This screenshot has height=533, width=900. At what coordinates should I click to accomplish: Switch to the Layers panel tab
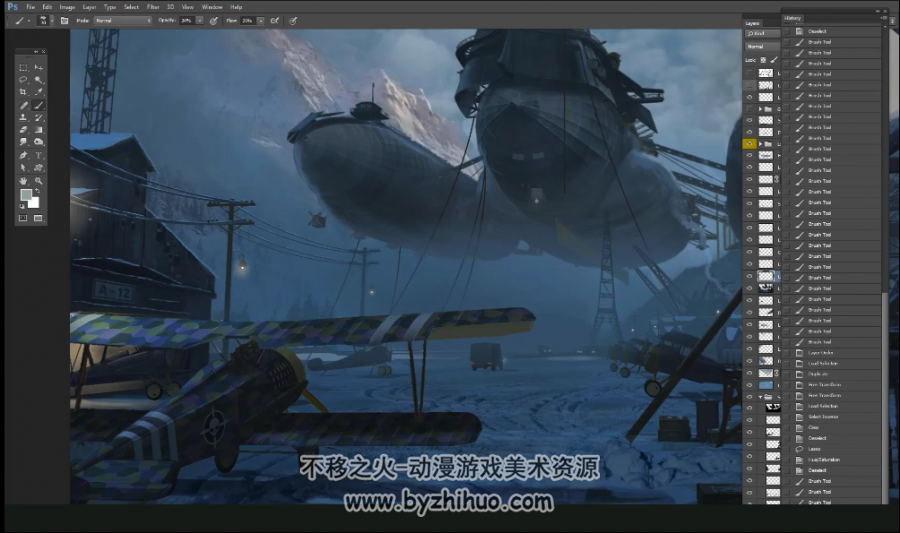coord(752,24)
